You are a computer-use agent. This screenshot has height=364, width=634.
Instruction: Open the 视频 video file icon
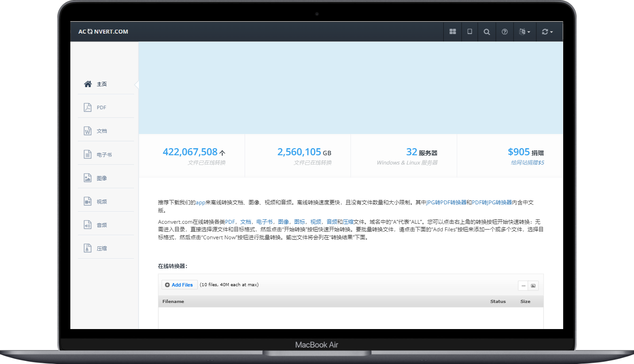click(88, 201)
